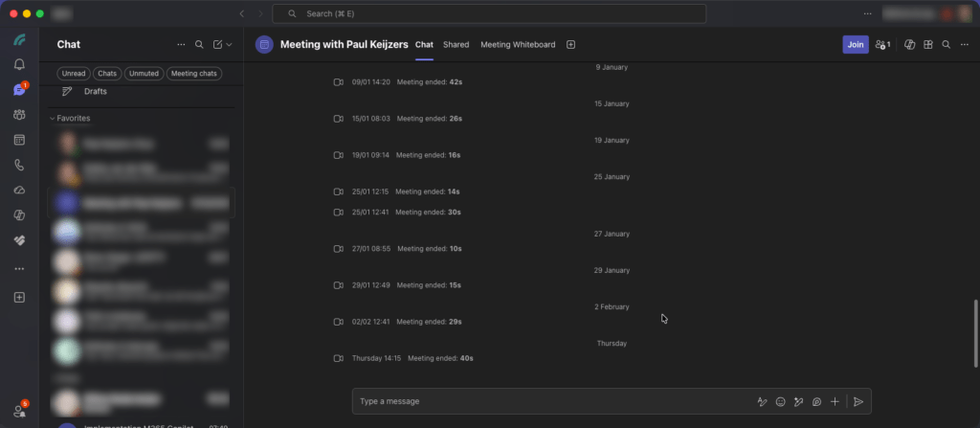980x428 pixels.
Task: Open the Copilot app in the left rail
Action: [x=19, y=215]
